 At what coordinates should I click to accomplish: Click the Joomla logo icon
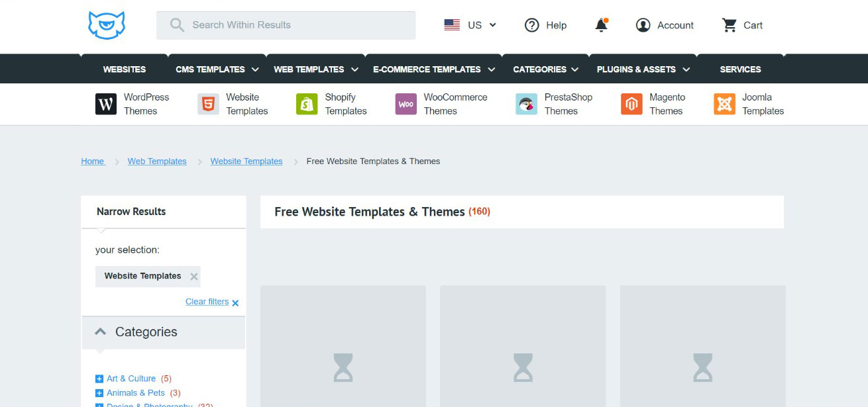pyautogui.click(x=724, y=104)
